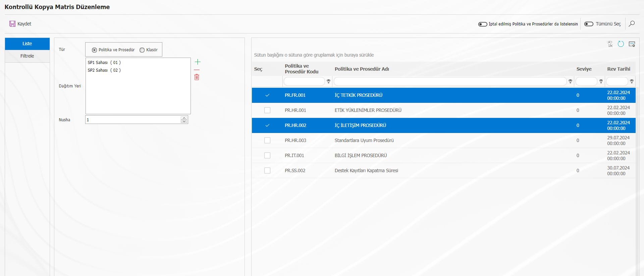Sort by Politika ve Prosedür Adı header

[362, 69]
